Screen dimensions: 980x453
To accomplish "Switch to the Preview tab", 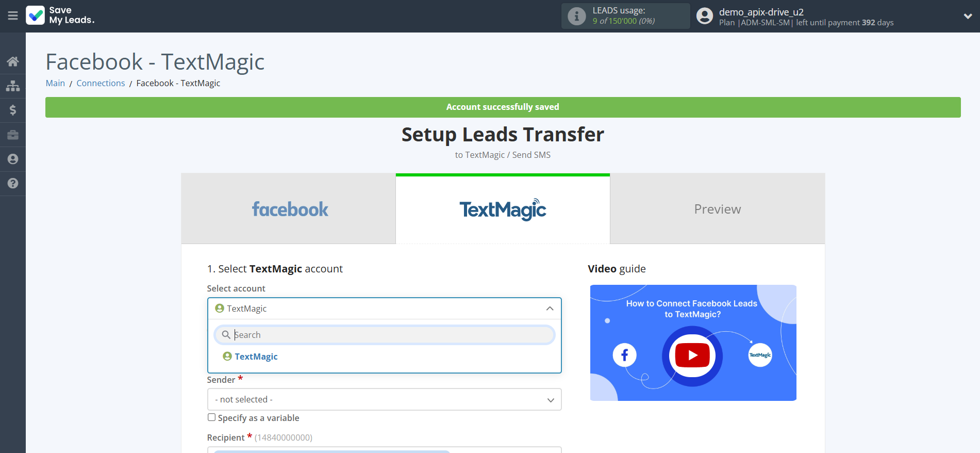I will (x=717, y=209).
